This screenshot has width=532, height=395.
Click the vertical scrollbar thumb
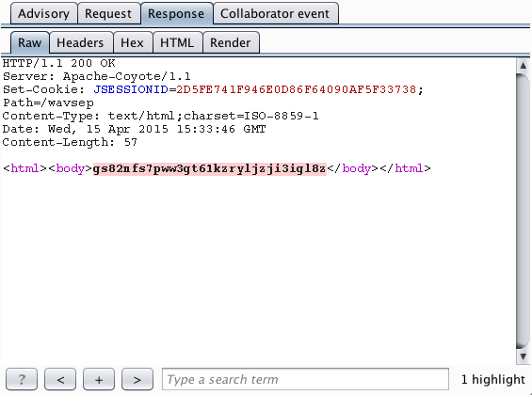(524, 211)
